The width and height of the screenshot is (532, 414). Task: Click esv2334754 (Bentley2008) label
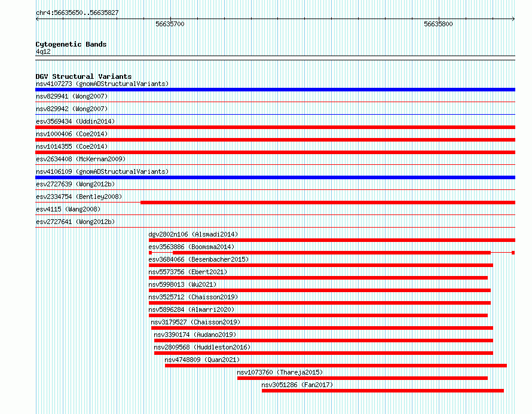coord(79,197)
